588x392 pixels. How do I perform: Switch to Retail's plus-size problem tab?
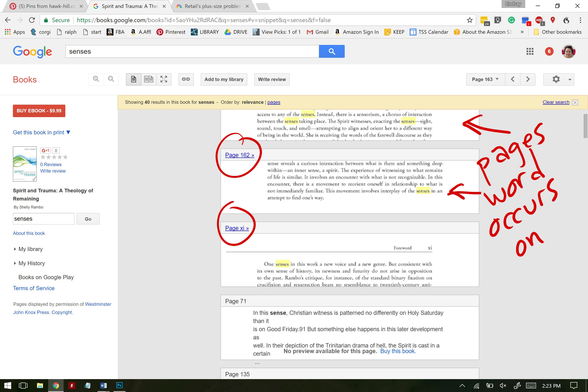(213, 6)
